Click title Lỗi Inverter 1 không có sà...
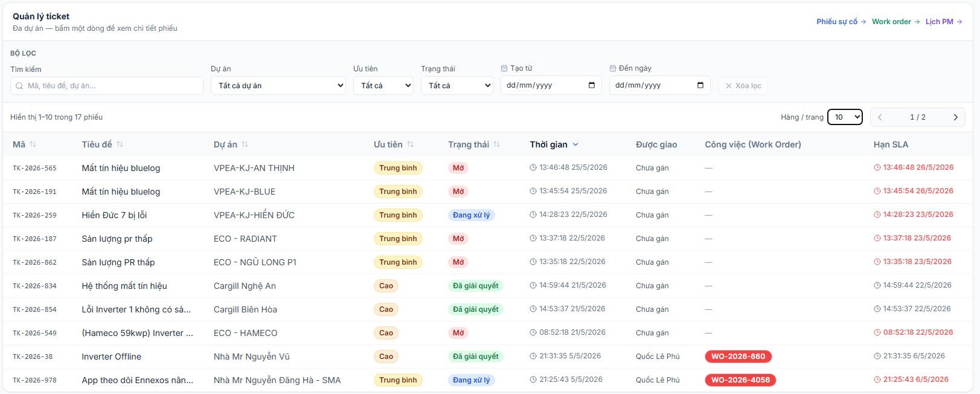The height and width of the screenshot is (394, 980). click(136, 309)
